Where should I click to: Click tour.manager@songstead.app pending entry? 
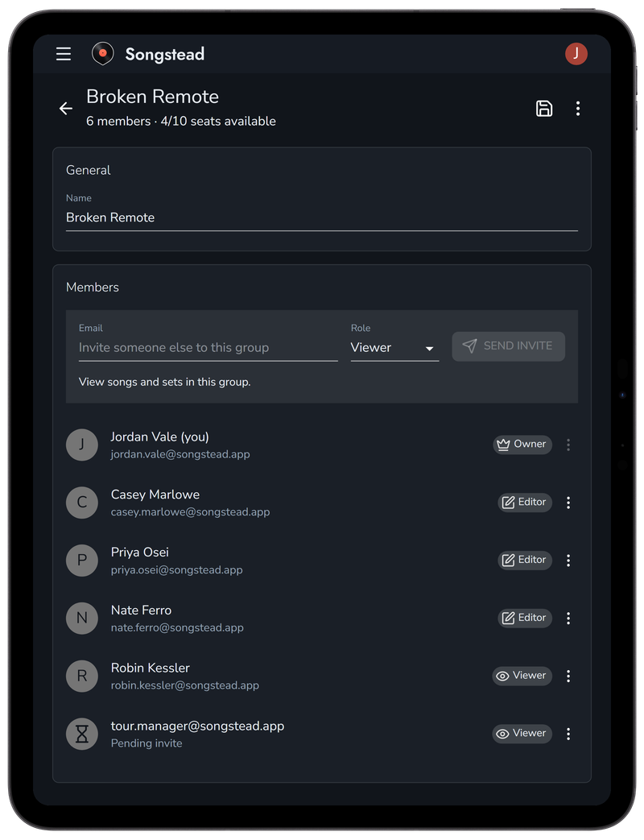coord(197,726)
